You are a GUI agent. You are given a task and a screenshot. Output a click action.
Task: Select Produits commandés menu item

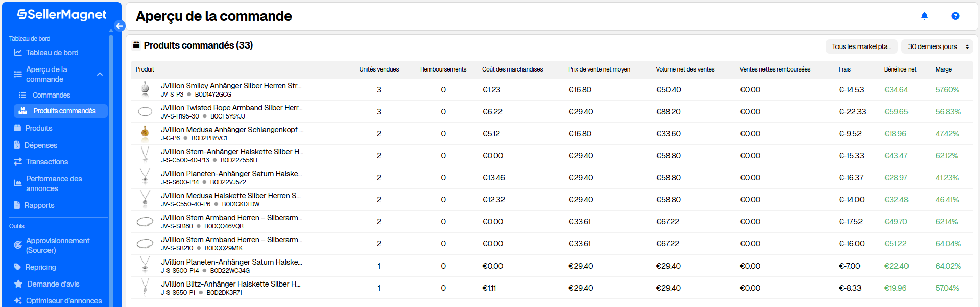[64, 111]
